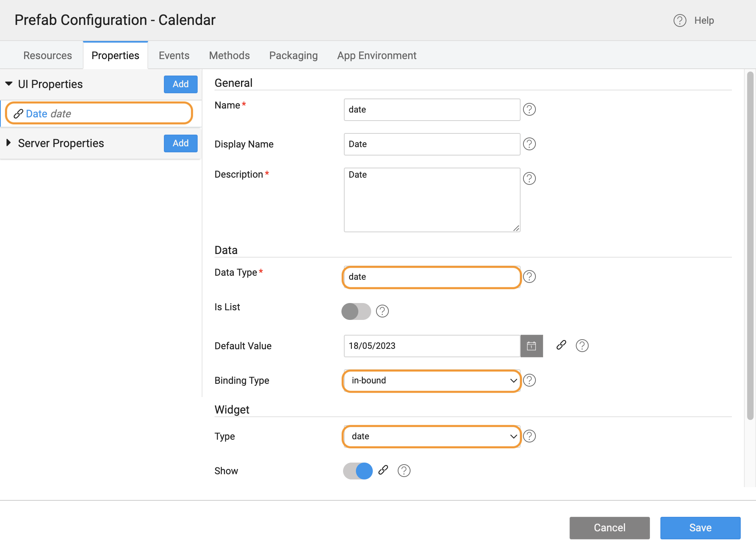Enable the Is List toggle
756x553 pixels.
click(356, 311)
